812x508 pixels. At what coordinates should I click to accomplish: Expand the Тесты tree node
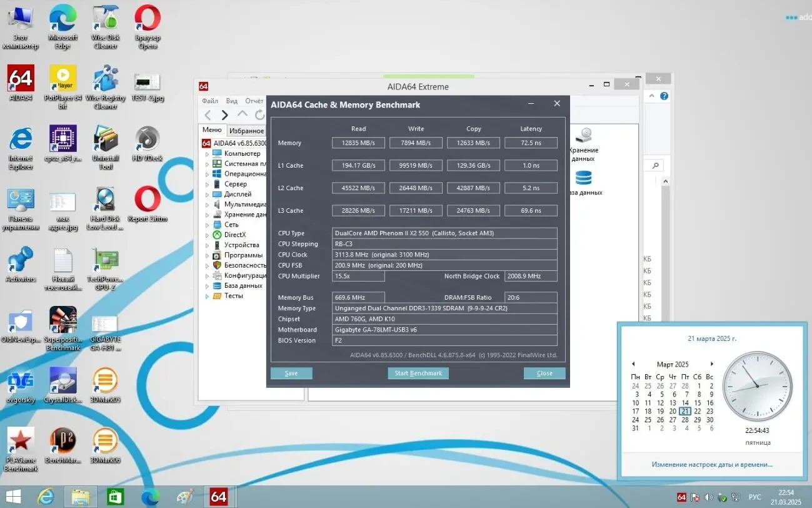pos(208,296)
